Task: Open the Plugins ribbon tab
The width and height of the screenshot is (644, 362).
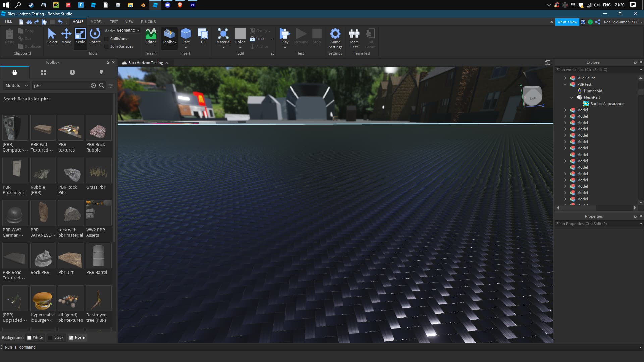Action: (148, 21)
